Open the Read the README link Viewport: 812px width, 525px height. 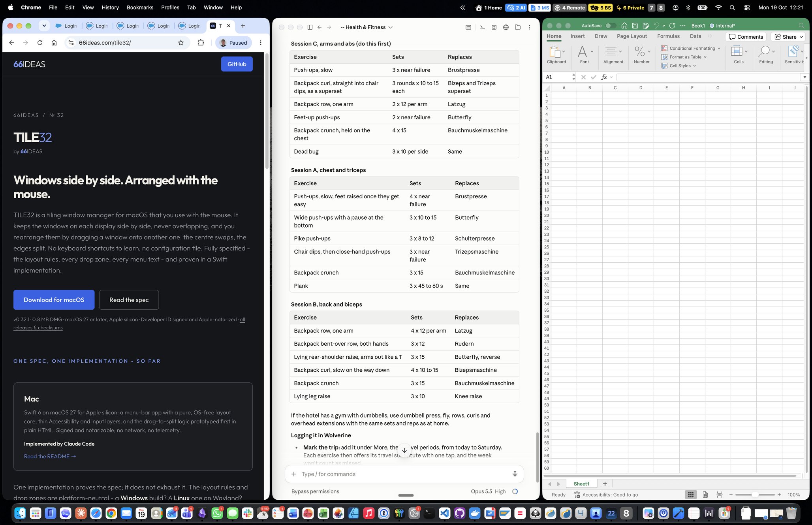[50, 456]
